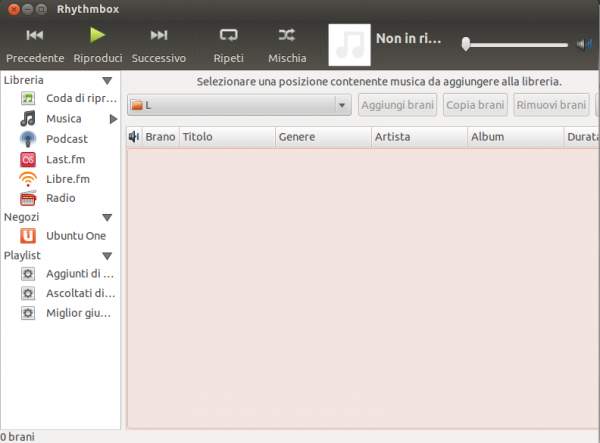Maximize the Rhythmbox window
This screenshot has width=600, height=443.
point(41,9)
